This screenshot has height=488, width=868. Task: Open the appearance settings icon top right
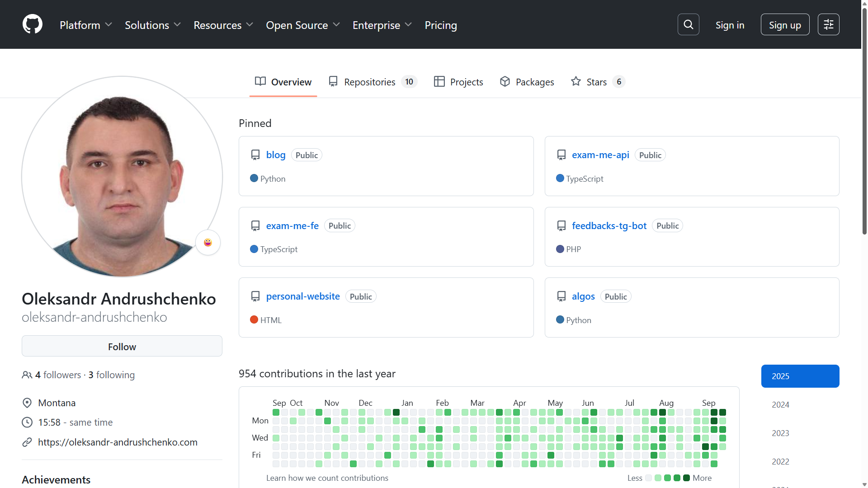pos(828,24)
